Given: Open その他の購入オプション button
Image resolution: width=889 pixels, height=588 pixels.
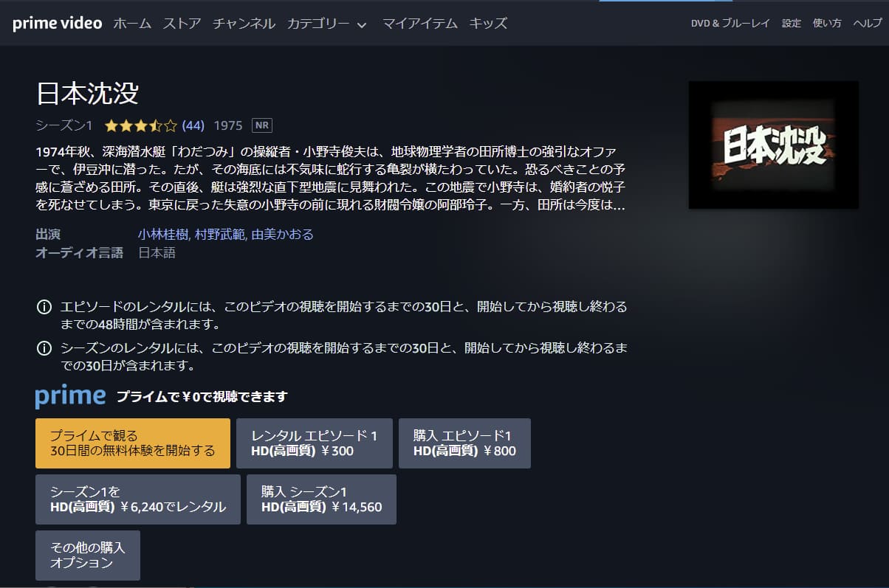Looking at the screenshot, I should 88,556.
